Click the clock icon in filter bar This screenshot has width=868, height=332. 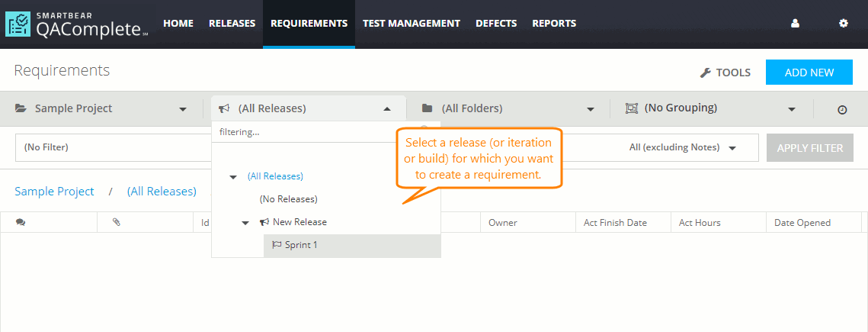click(x=842, y=110)
